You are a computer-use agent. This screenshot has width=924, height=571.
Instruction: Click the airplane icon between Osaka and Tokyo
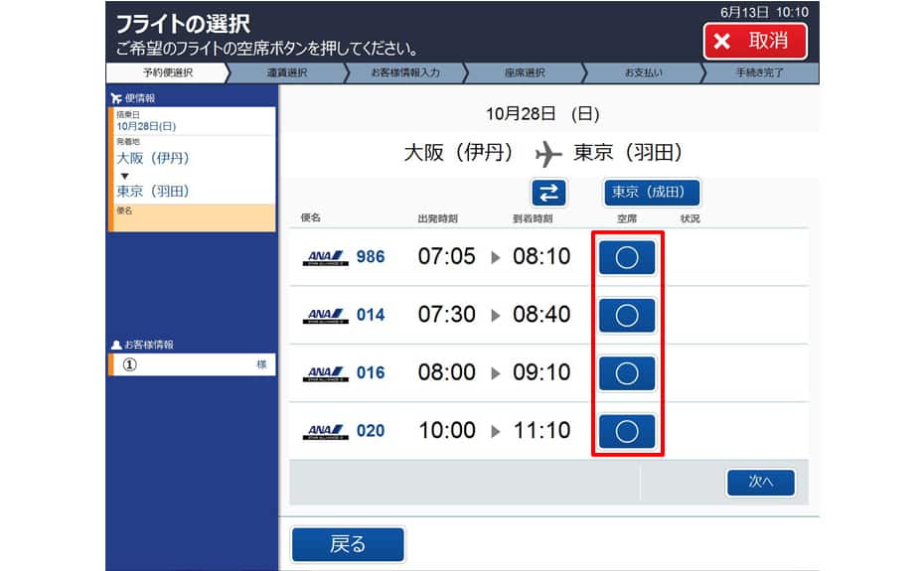click(x=548, y=154)
